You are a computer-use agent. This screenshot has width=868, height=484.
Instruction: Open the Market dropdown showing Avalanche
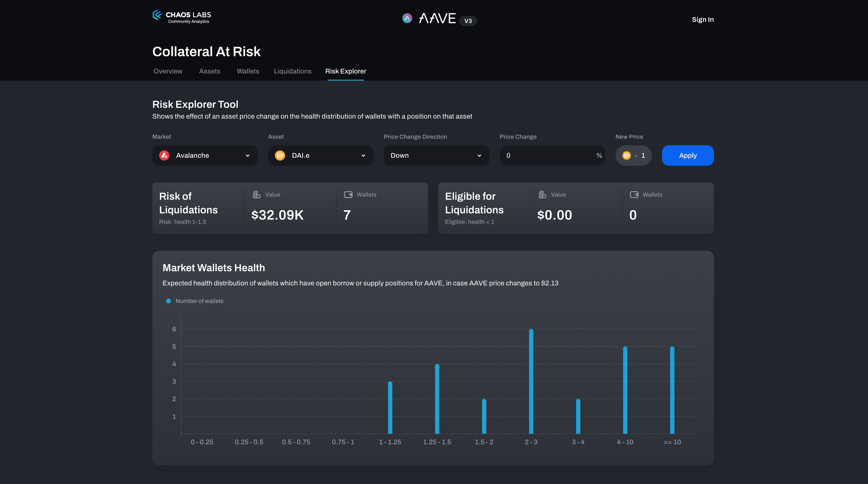205,155
